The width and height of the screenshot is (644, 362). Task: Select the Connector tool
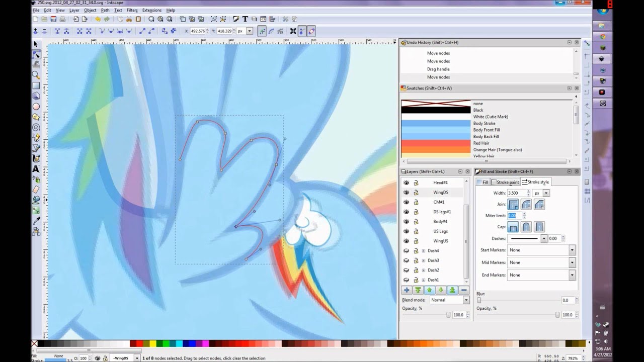pos(36,231)
